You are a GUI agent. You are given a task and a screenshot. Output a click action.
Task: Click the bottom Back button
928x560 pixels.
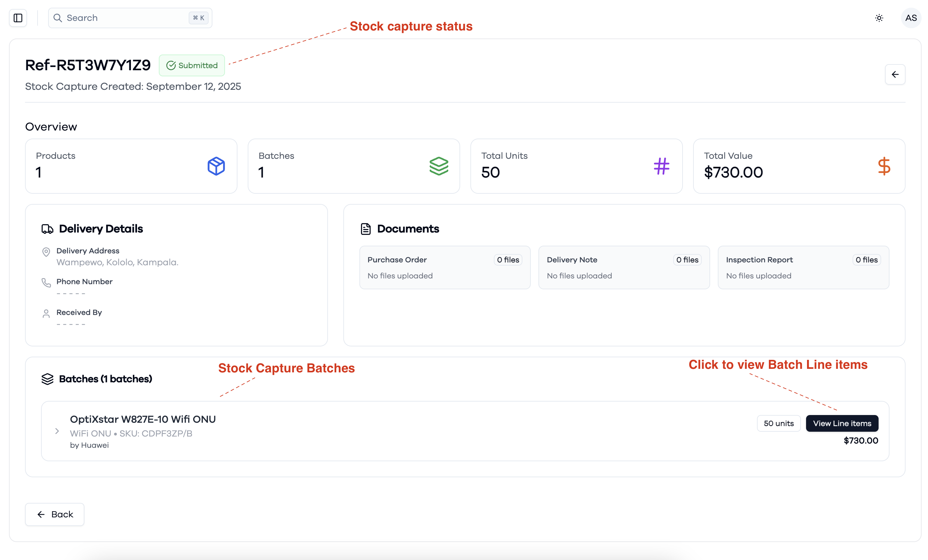click(55, 514)
